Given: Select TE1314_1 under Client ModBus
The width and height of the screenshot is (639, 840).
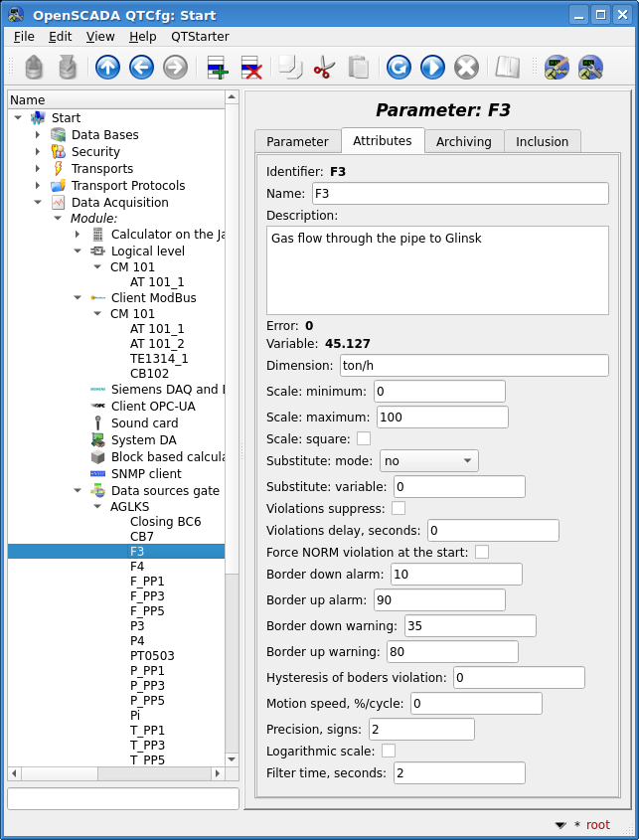Looking at the screenshot, I should 159,359.
